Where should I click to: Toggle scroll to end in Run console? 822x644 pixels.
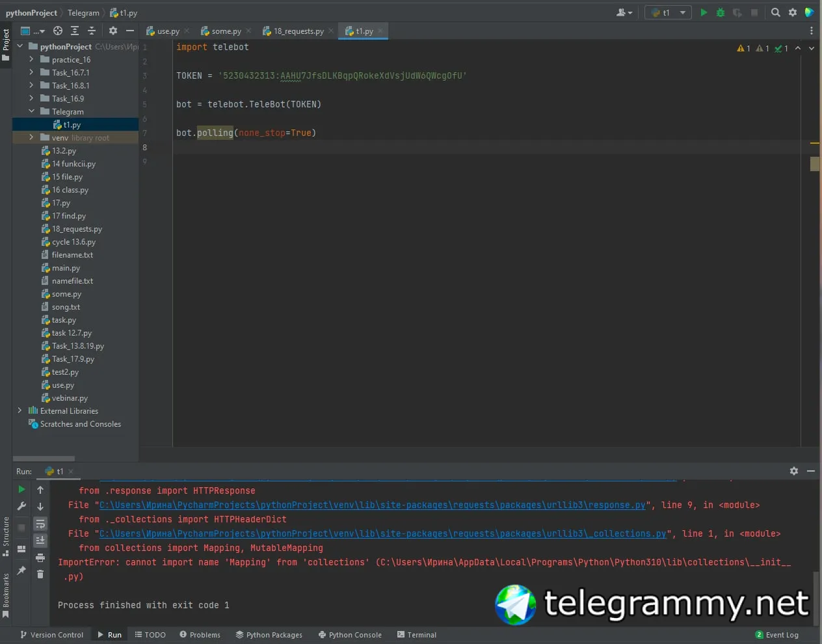pos(40,540)
